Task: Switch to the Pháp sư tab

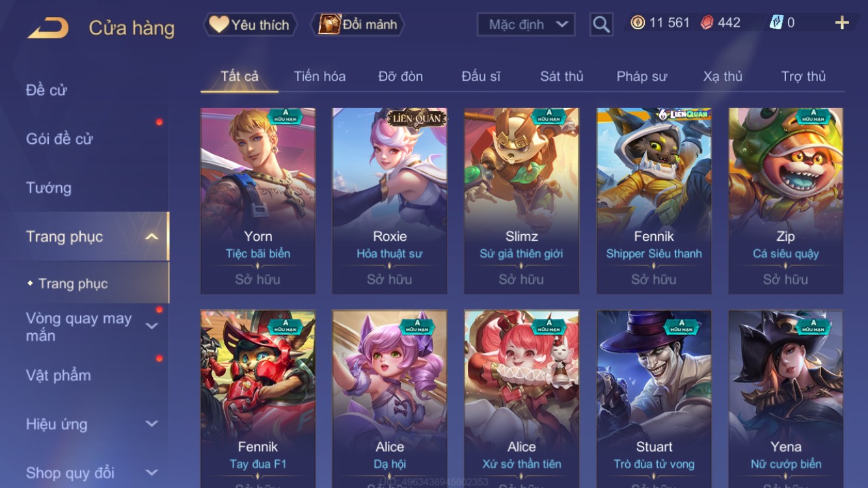Action: click(642, 76)
